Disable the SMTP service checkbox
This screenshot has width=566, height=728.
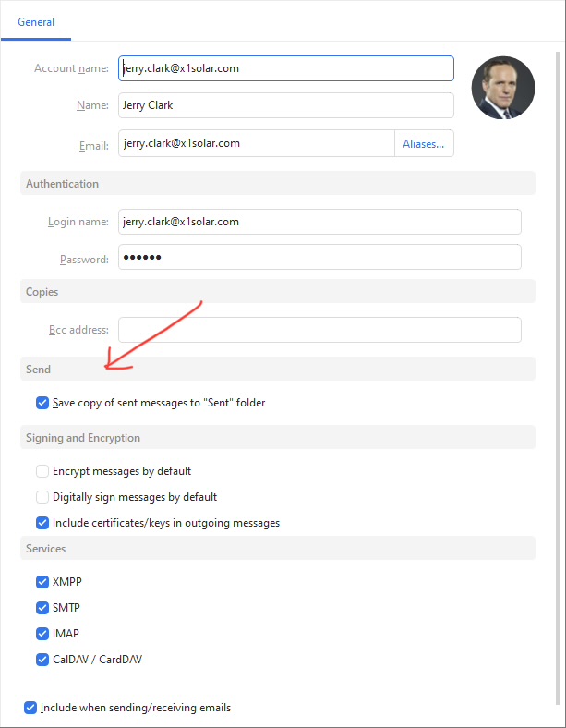[x=42, y=608]
